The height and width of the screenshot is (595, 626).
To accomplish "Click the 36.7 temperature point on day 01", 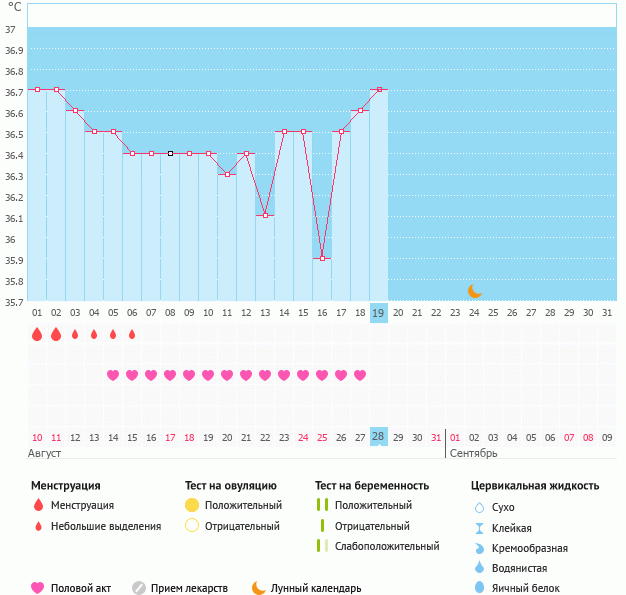I will click(37, 90).
